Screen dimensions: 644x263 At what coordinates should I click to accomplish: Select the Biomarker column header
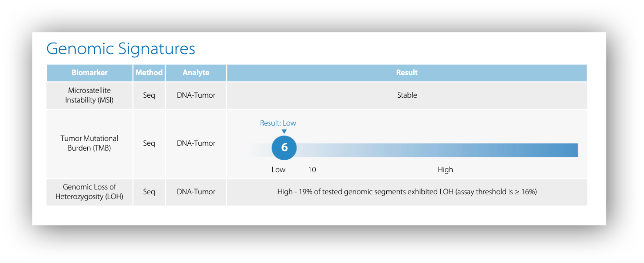click(x=89, y=73)
